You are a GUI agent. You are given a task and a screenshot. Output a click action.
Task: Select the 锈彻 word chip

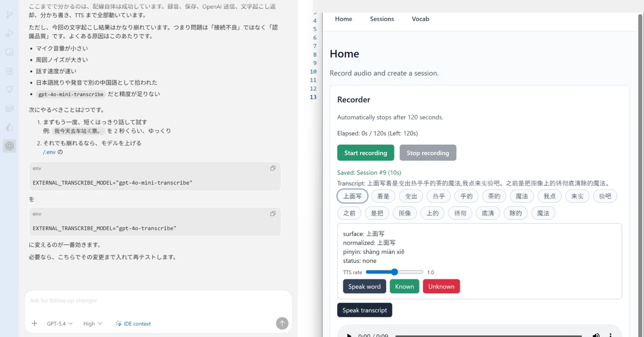(460, 213)
